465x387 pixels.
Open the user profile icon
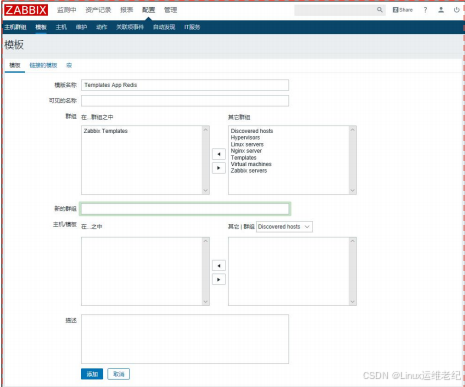tap(441, 10)
